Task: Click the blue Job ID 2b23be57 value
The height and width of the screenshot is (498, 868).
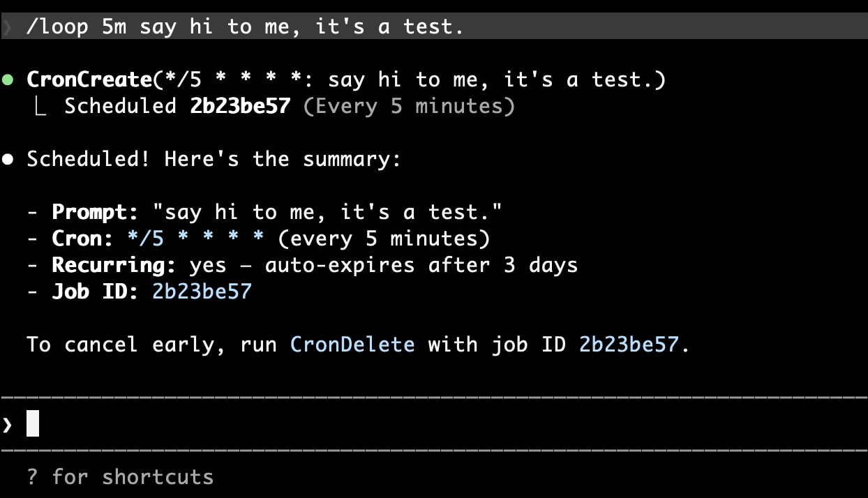Action: pyautogui.click(x=202, y=292)
